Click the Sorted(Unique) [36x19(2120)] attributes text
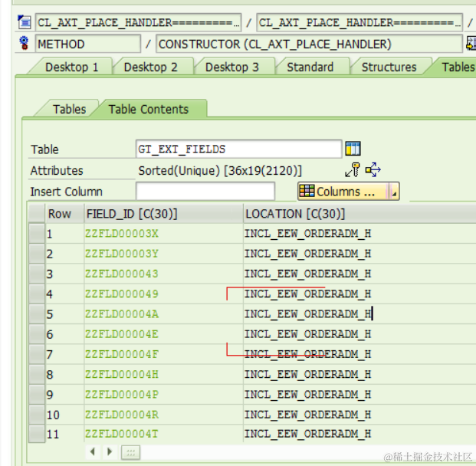Screen dimensions: 476x466 220,171
